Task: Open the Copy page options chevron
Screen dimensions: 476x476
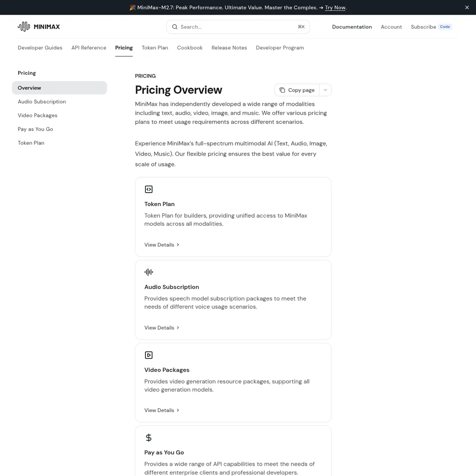Action: click(325, 90)
